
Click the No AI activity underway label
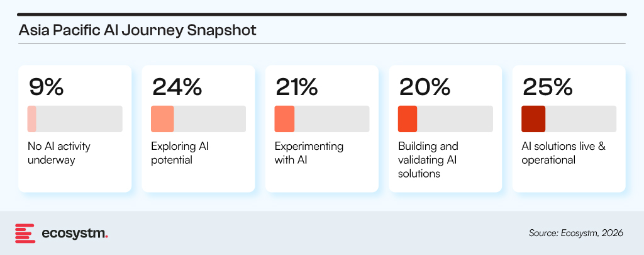coord(59,153)
